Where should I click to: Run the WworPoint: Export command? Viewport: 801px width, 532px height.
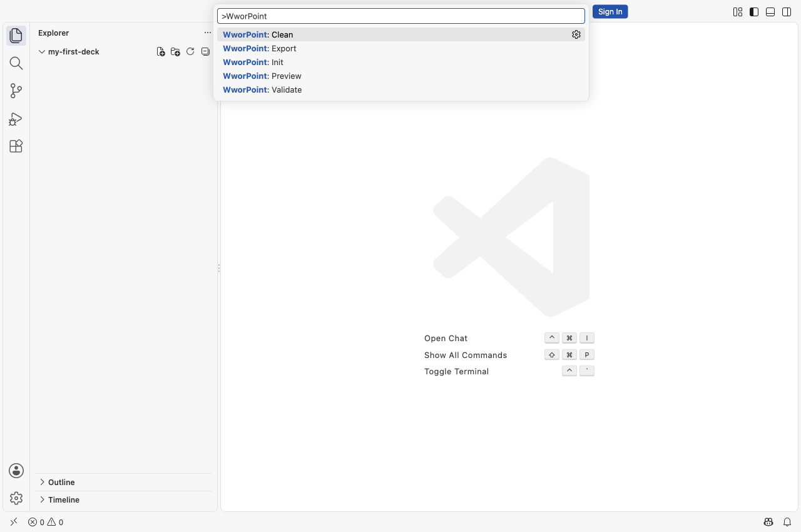400,48
